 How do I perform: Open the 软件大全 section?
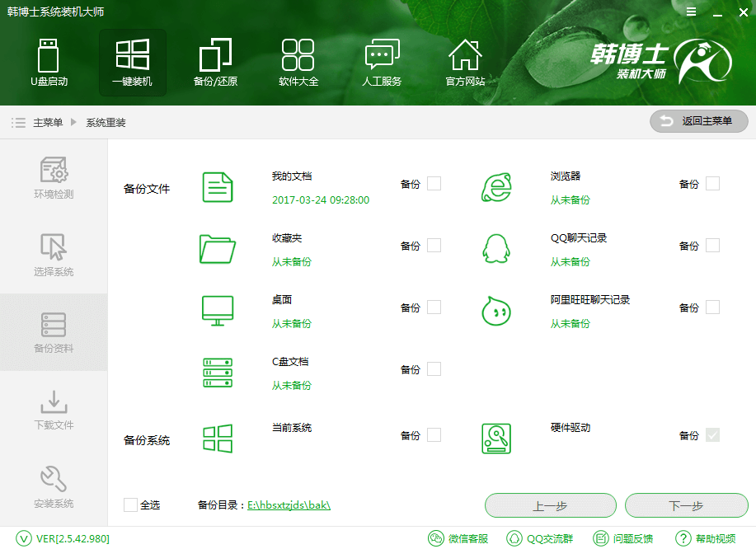(x=298, y=62)
